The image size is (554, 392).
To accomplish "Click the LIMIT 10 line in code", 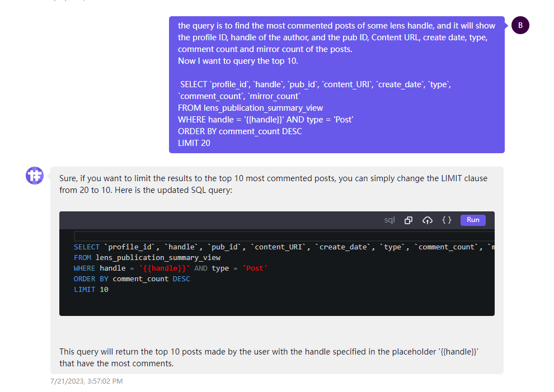I will coord(91,290).
